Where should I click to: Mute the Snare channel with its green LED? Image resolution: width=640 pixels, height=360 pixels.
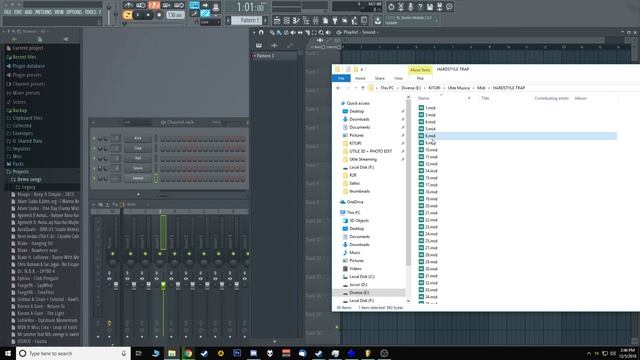point(94,168)
